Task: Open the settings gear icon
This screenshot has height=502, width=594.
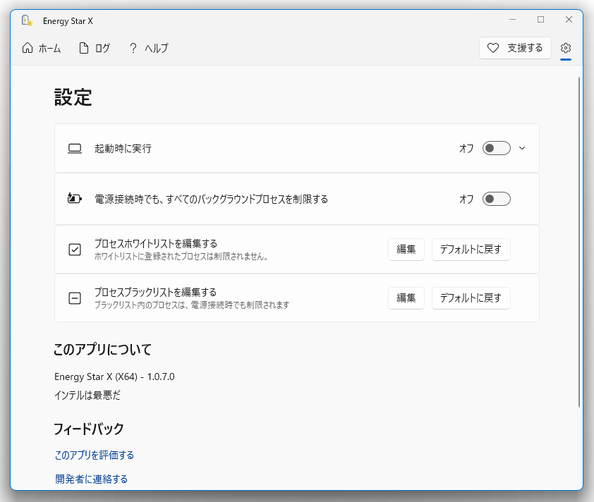Action: click(565, 48)
